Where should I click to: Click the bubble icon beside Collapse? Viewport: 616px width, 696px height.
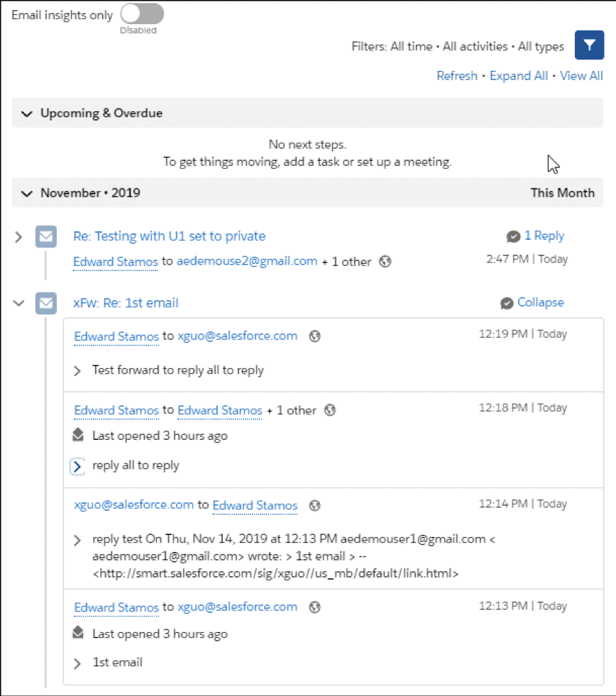(507, 303)
